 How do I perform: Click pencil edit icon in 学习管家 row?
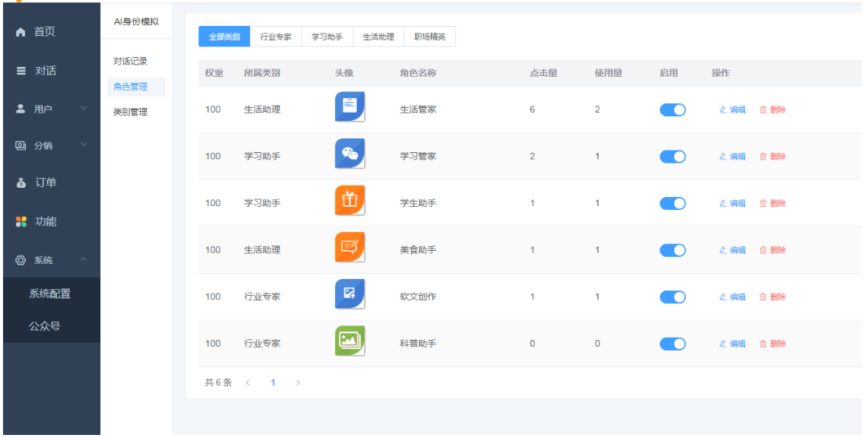pyautogui.click(x=722, y=157)
